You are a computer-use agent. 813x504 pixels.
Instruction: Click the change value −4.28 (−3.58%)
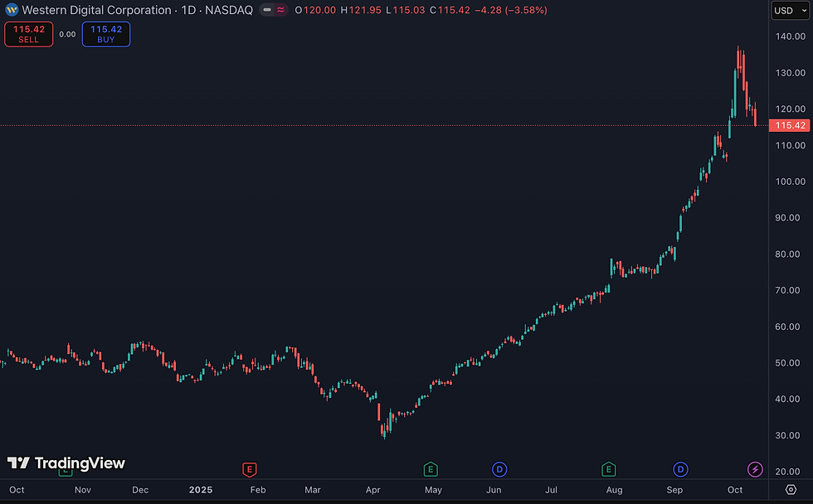pyautogui.click(x=511, y=10)
